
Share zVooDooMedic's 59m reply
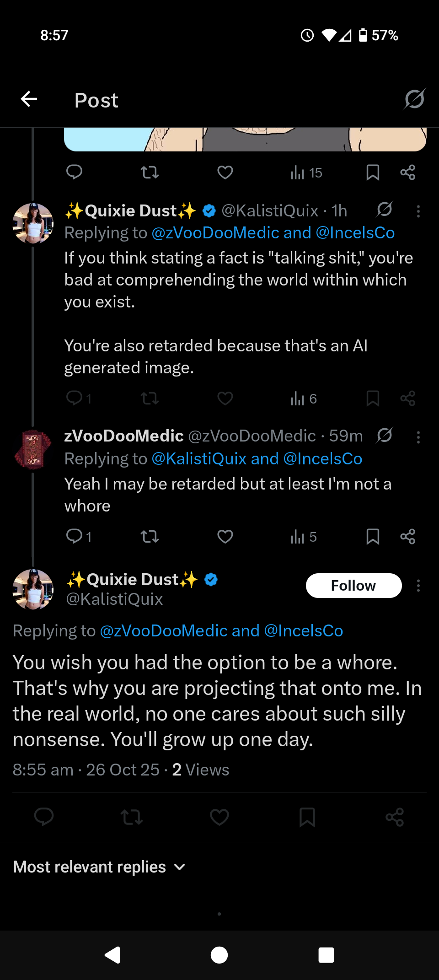click(407, 536)
